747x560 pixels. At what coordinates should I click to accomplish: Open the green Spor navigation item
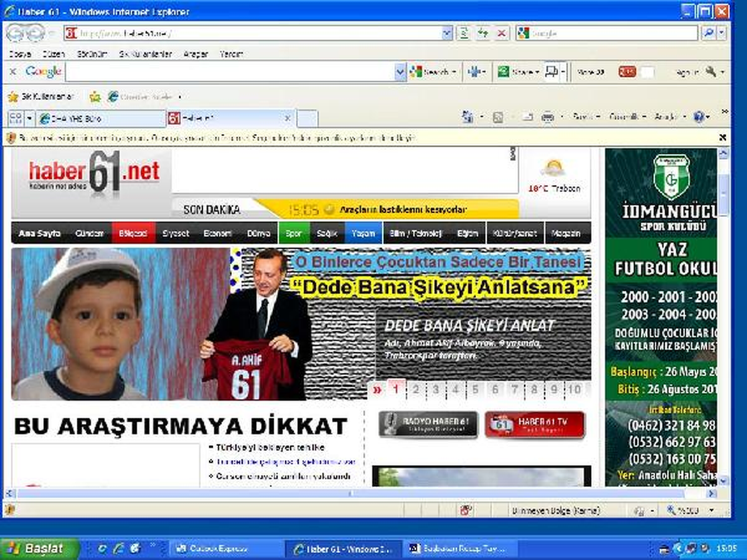293,233
